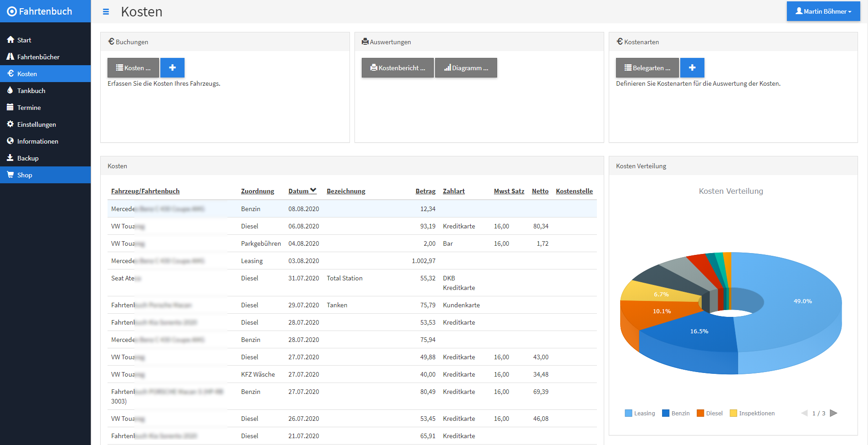This screenshot has height=445, width=868.
Task: Sort table by Zahlart column
Action: tap(454, 191)
